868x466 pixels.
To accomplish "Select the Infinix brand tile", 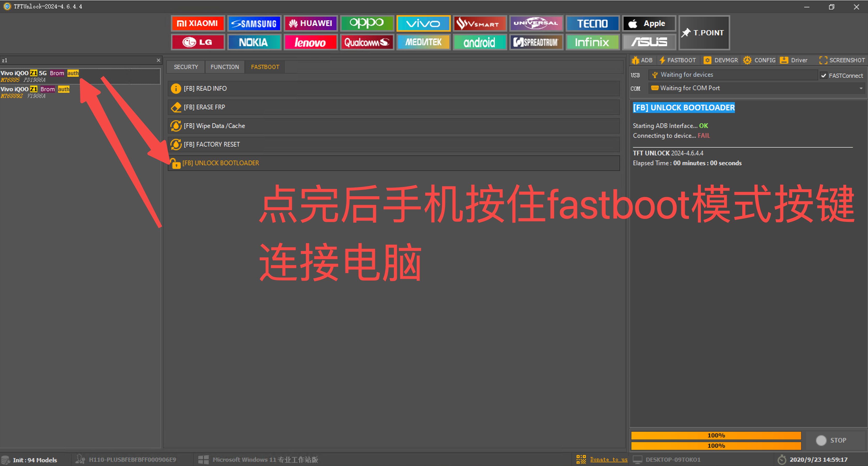I will [x=592, y=42].
